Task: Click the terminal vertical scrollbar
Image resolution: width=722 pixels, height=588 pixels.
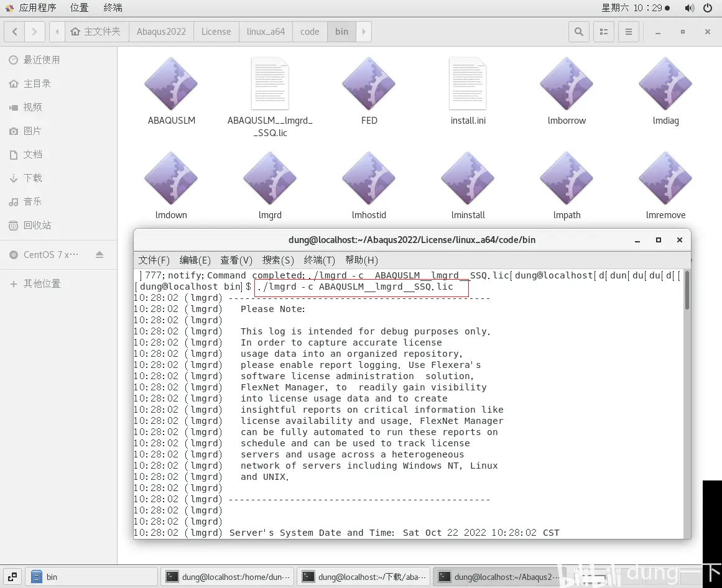Action: click(x=687, y=290)
